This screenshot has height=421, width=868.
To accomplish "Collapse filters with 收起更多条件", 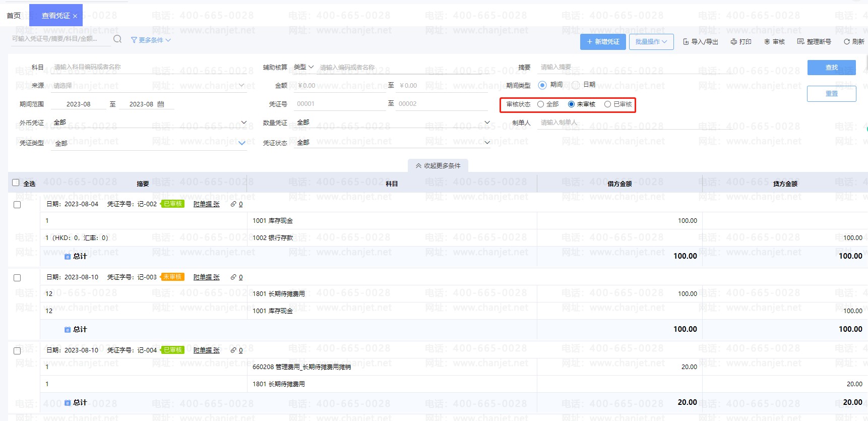I will (438, 165).
